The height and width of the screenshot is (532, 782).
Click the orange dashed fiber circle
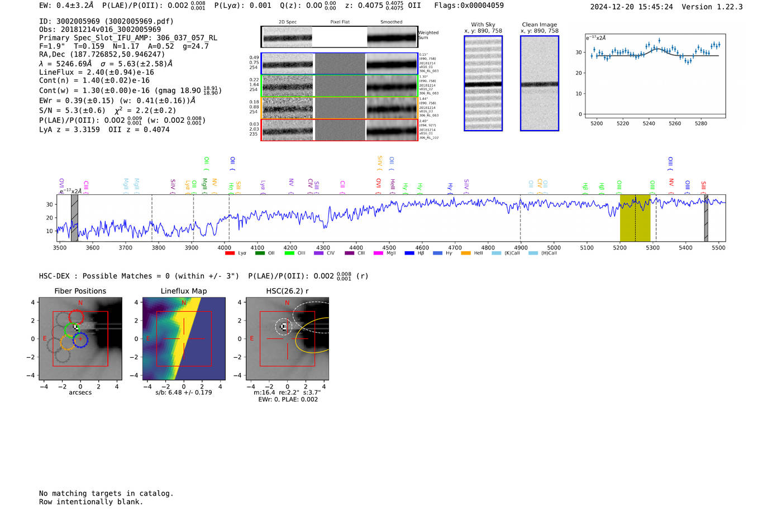click(x=68, y=342)
